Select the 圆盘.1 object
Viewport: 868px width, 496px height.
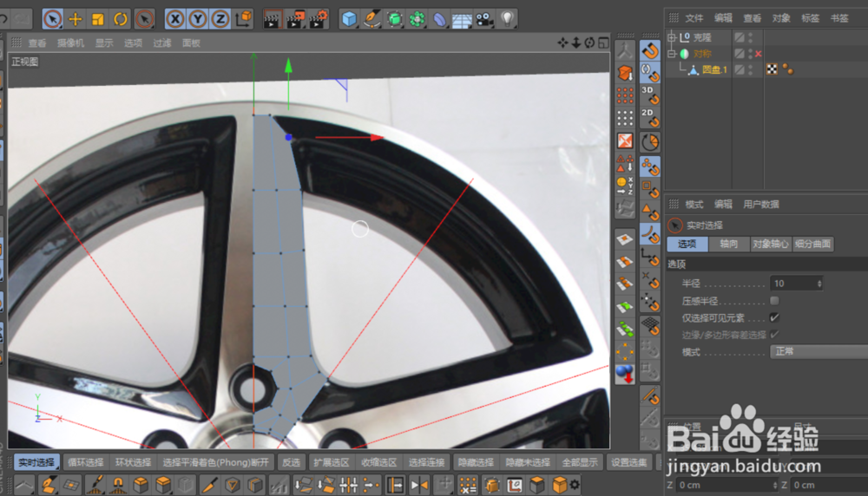714,69
